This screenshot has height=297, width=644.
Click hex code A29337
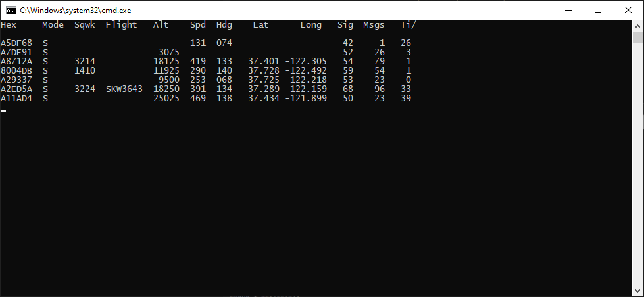(16, 80)
